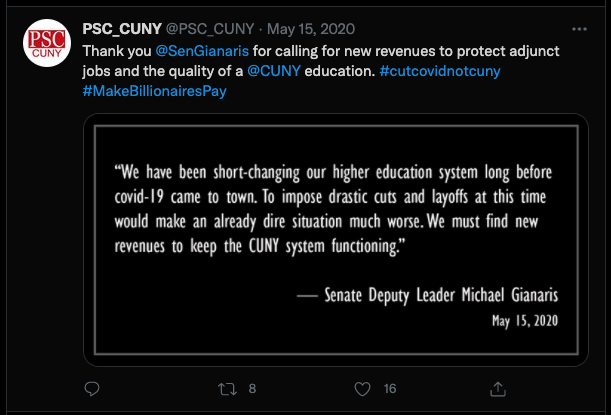Like the tweet with the heart icon
The height and width of the screenshot is (415, 611).
[x=360, y=388]
